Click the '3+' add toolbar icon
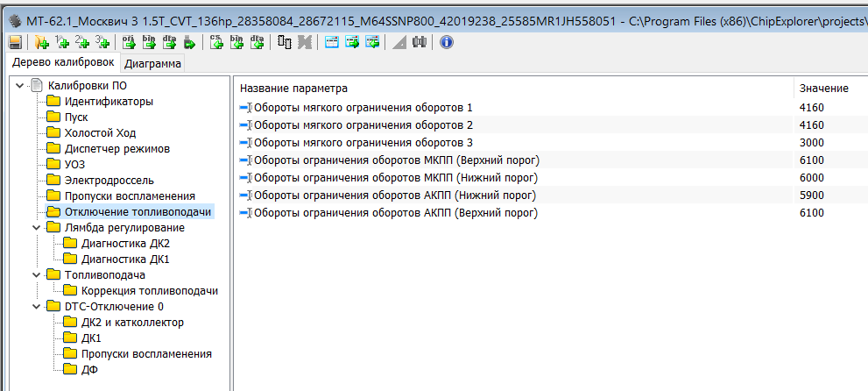 (102, 41)
